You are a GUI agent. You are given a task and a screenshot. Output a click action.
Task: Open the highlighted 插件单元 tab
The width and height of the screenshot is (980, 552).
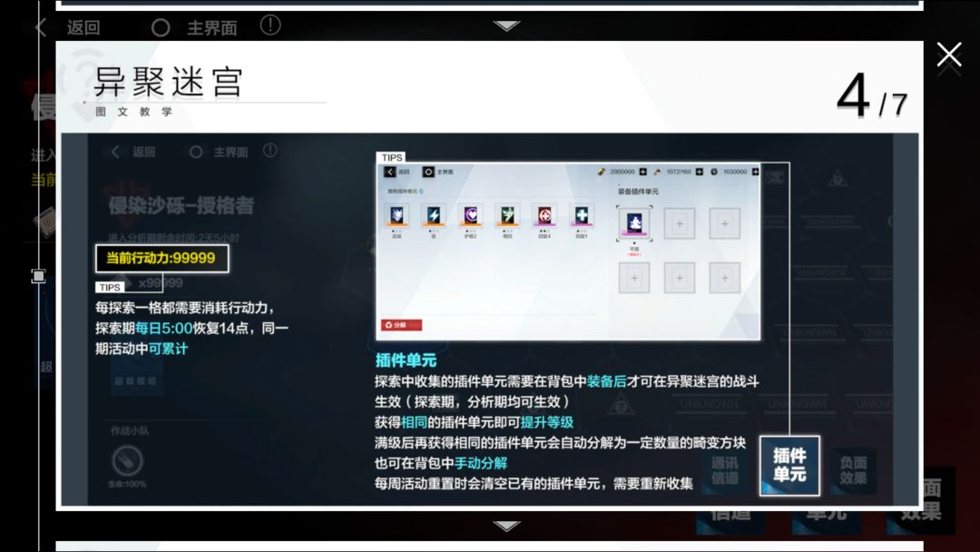click(x=789, y=466)
